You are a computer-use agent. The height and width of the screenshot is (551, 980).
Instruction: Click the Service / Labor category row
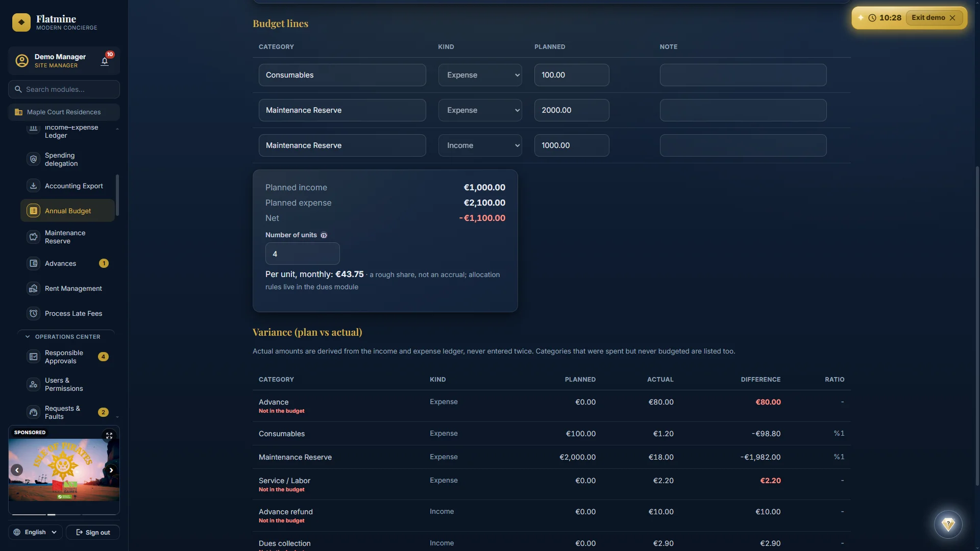click(x=551, y=484)
